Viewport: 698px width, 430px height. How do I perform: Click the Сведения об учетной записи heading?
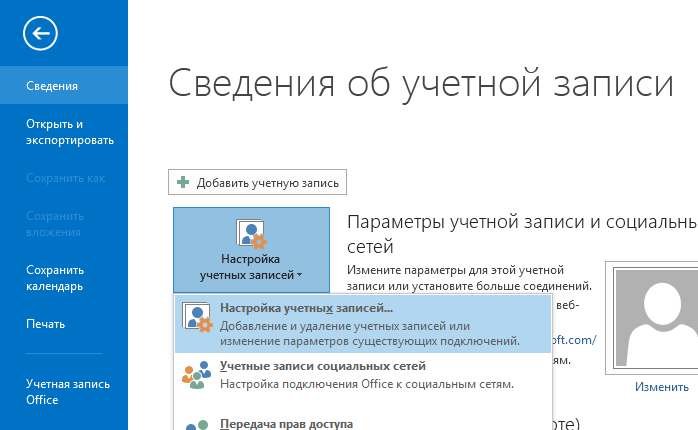pos(421,85)
